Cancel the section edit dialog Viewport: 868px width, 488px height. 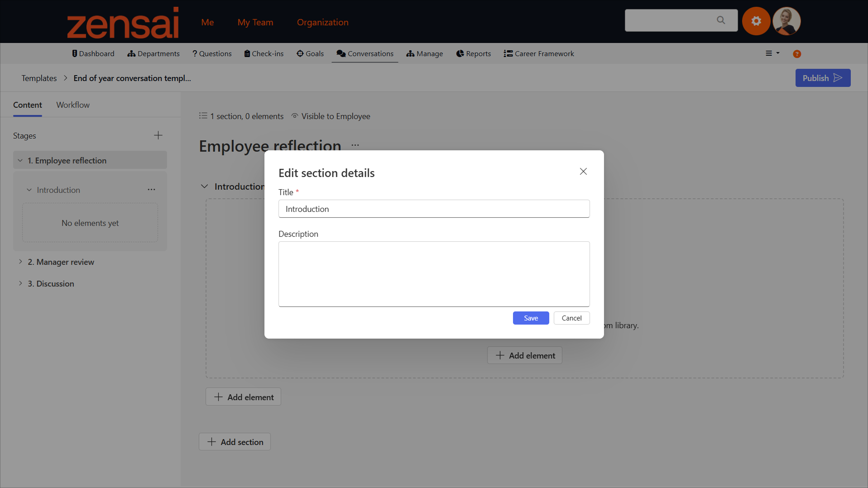pos(571,318)
